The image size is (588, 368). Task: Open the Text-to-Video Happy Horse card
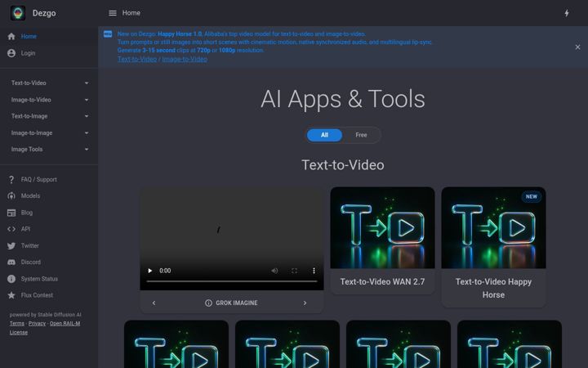pos(493,247)
